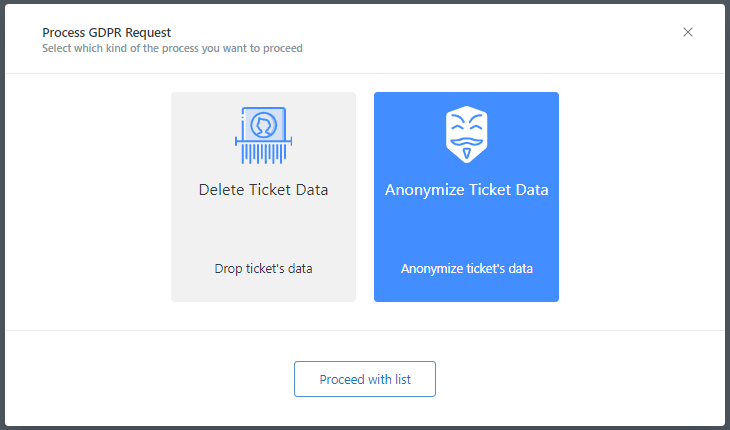The width and height of the screenshot is (730, 430).
Task: Click the eyes of the mask icon
Action: click(466, 124)
